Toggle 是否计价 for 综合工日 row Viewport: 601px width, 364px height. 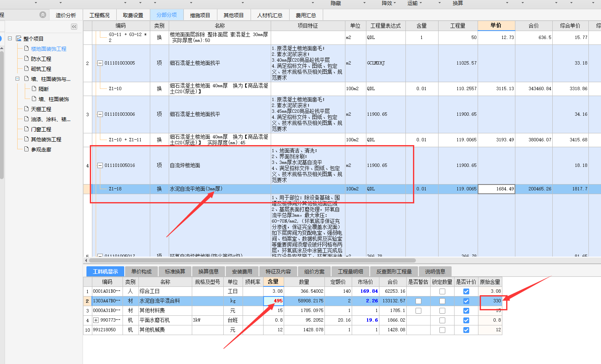pos(466,291)
